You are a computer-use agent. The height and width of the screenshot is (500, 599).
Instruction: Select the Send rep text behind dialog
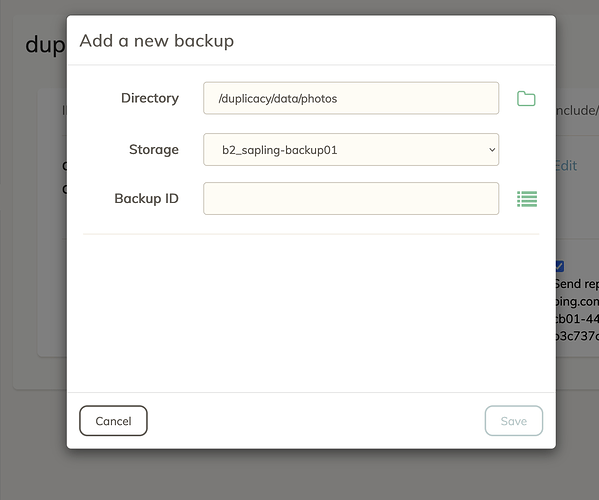[x=577, y=284]
